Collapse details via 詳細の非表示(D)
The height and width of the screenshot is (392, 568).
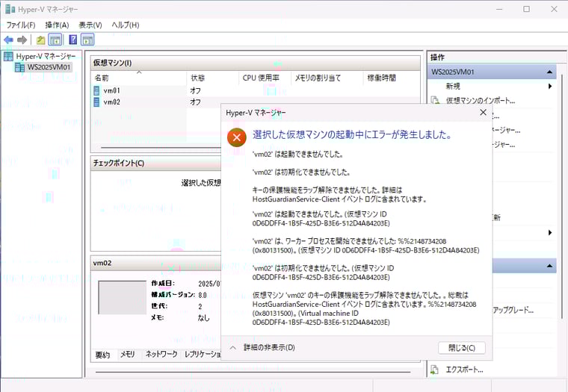coord(269,347)
